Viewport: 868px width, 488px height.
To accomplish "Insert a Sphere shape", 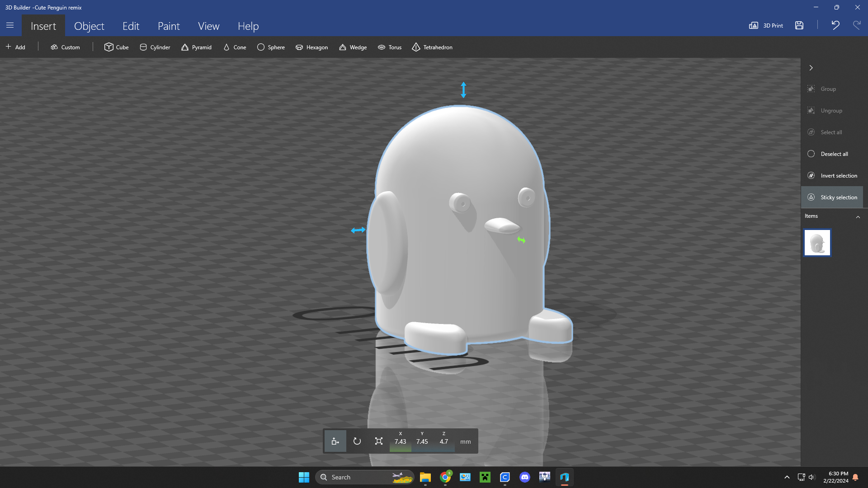I will point(271,47).
